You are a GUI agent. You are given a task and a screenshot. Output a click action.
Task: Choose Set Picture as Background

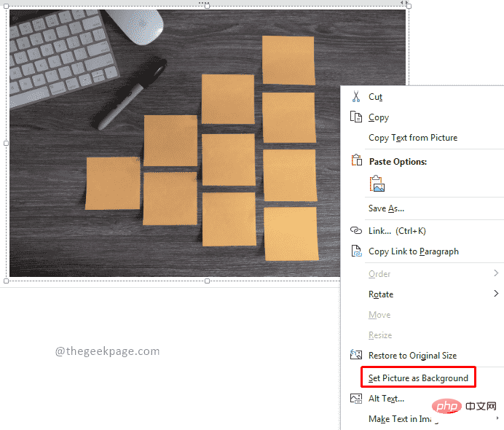pyautogui.click(x=418, y=378)
